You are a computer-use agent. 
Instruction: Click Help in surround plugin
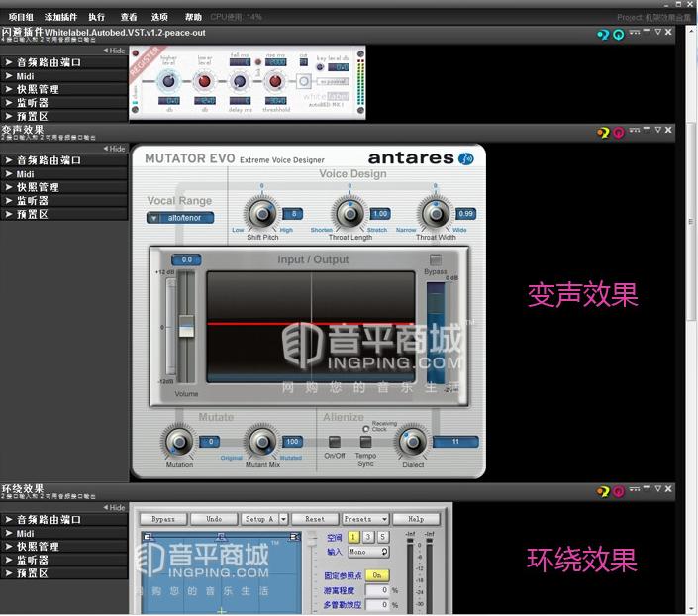[416, 519]
